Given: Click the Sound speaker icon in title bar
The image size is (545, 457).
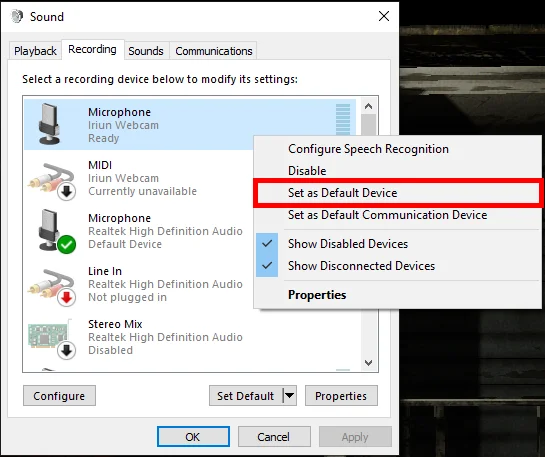Looking at the screenshot, I should [17, 16].
